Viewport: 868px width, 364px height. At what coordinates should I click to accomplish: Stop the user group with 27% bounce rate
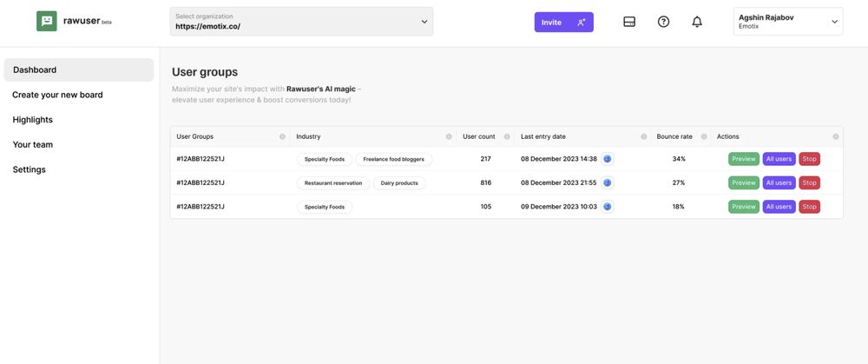(809, 183)
